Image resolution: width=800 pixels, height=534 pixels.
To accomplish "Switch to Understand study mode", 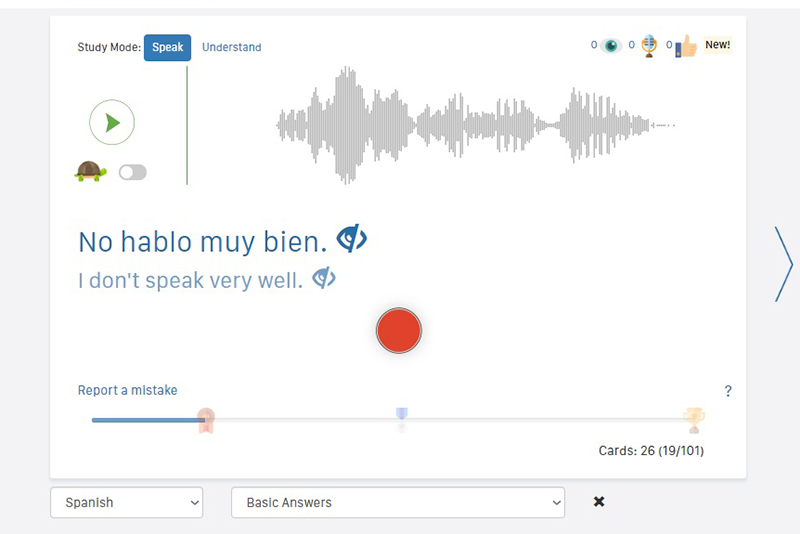I will pos(231,47).
